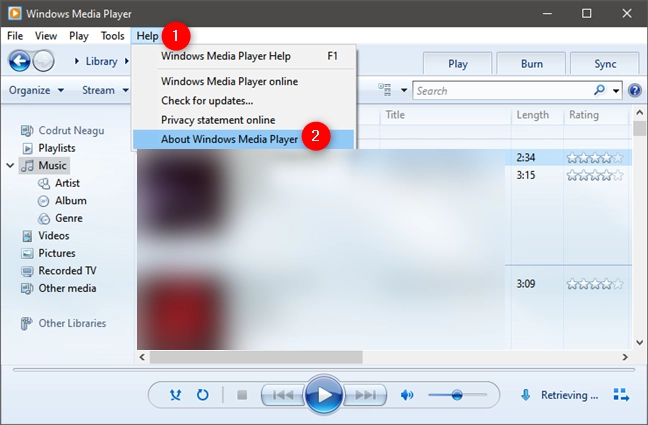Open the Play menu
Viewport: 648px width, 425px height.
[x=79, y=36]
